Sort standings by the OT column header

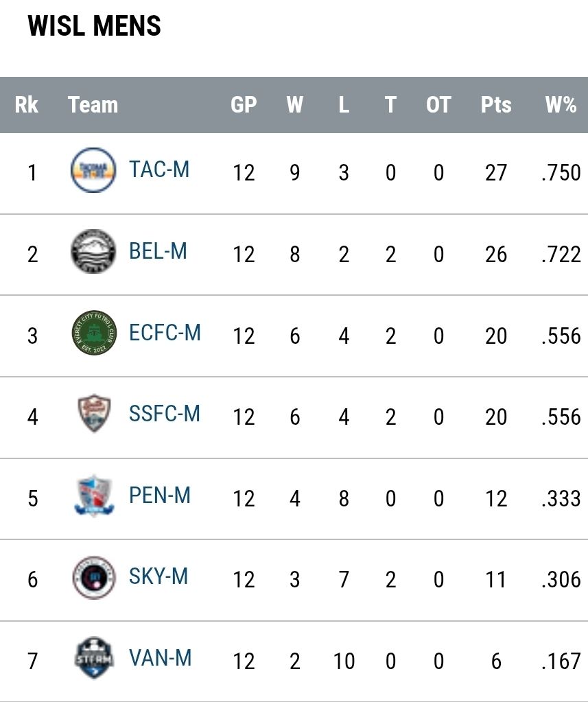click(438, 105)
